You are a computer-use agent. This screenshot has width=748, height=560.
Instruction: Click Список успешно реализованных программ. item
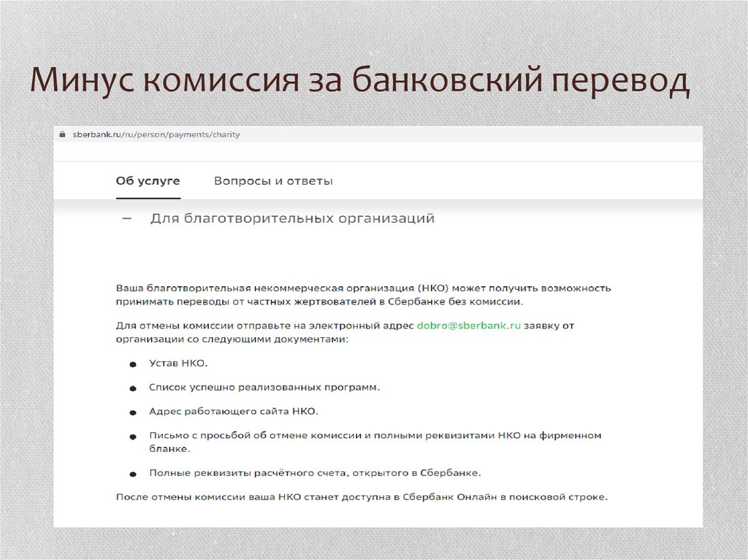coord(264,387)
